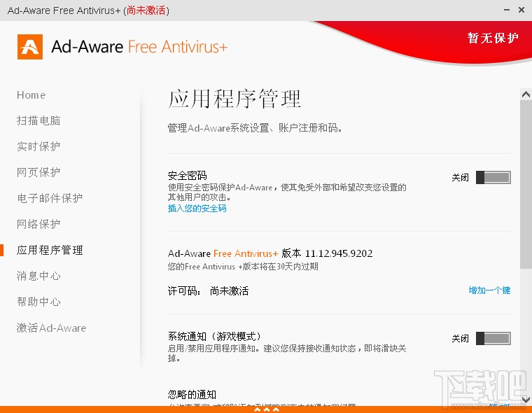Viewport: 532px width, 413px height.
Task: Open 帮助中心 from sidebar
Action: pos(38,302)
